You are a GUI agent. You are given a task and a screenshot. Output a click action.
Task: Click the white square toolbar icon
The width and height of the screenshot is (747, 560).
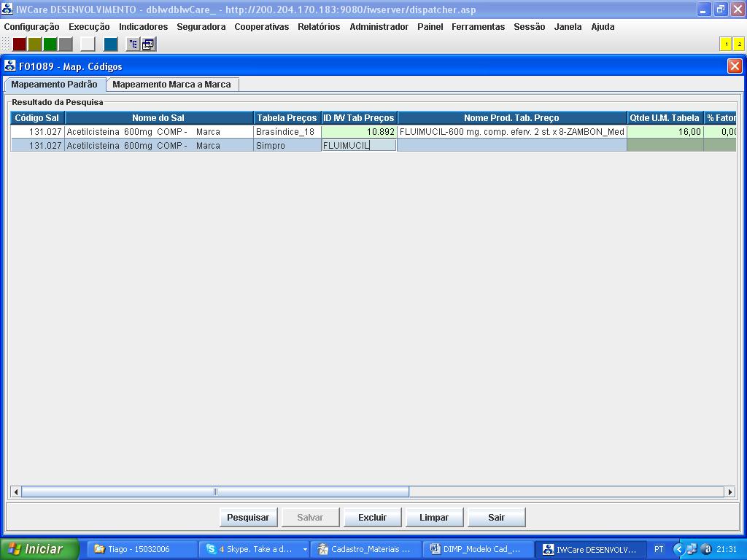88,44
